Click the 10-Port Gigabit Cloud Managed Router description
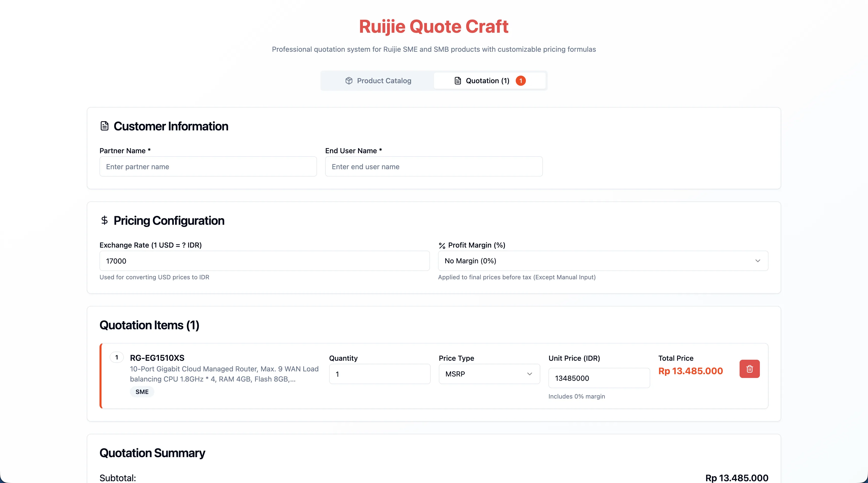Image resolution: width=868 pixels, height=483 pixels. pyautogui.click(x=224, y=374)
